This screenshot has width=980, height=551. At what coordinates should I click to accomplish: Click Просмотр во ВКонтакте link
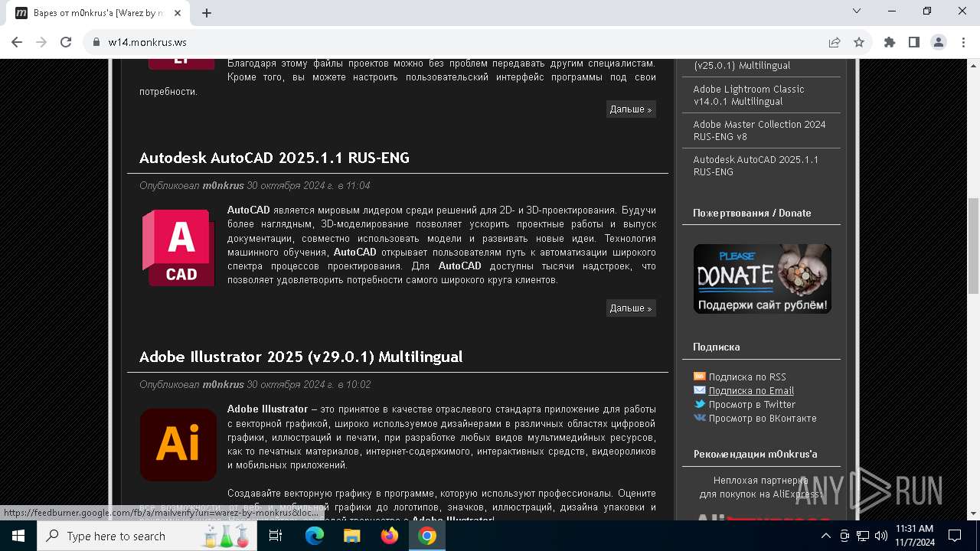pos(763,418)
